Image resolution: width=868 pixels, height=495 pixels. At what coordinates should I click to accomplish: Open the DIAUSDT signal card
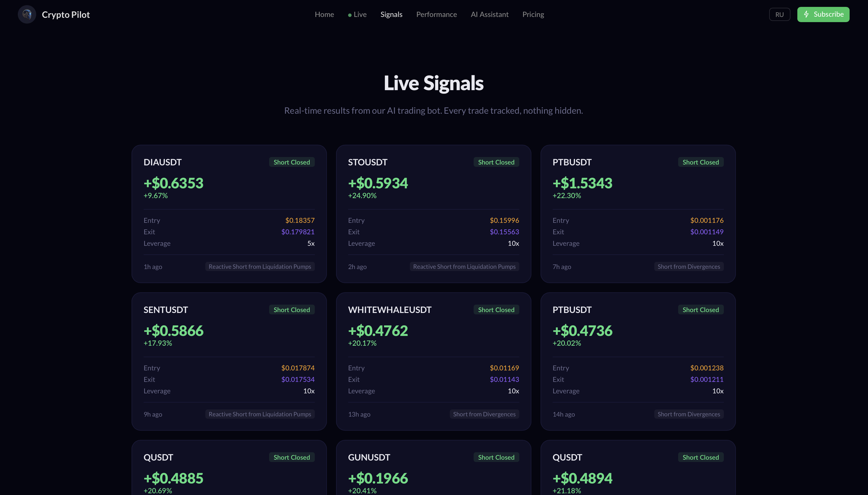[229, 214]
